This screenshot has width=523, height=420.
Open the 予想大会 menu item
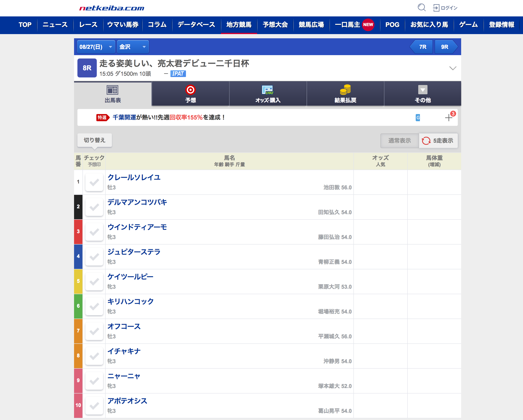click(275, 25)
